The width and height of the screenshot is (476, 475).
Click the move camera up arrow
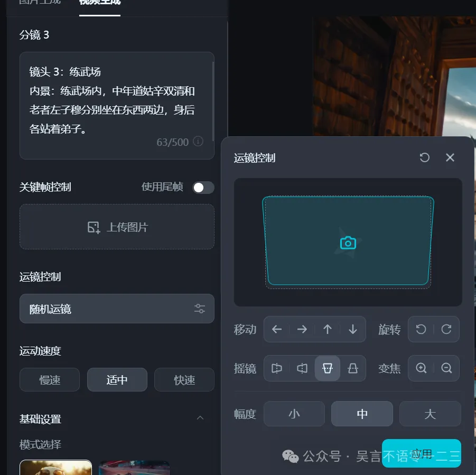pos(328,330)
